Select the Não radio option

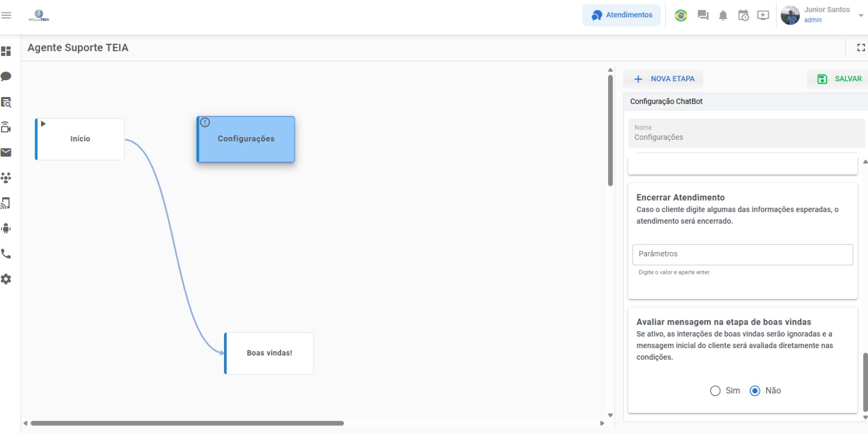point(755,391)
